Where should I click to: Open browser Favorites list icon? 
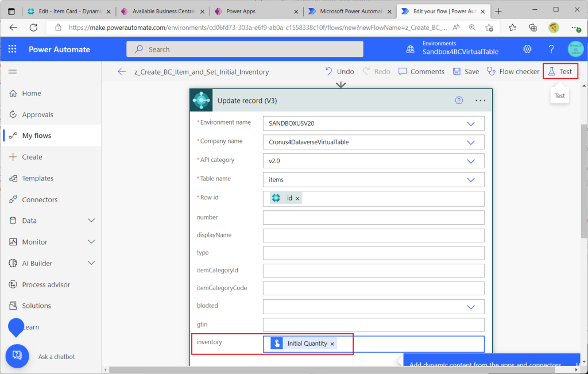coord(512,28)
